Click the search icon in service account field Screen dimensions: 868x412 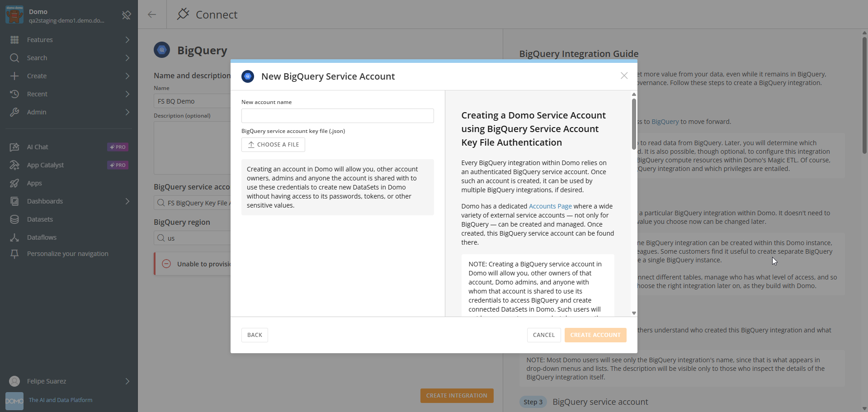161,203
